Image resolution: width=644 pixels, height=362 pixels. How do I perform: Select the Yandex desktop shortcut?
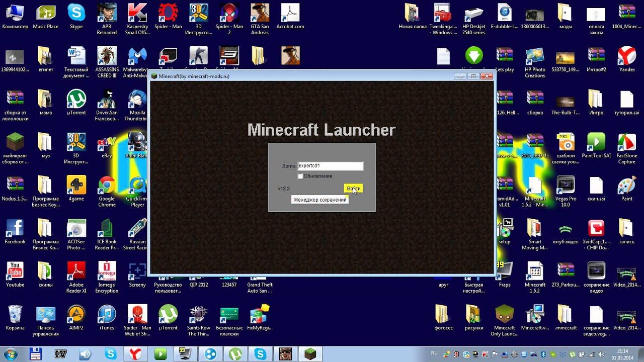tap(627, 60)
